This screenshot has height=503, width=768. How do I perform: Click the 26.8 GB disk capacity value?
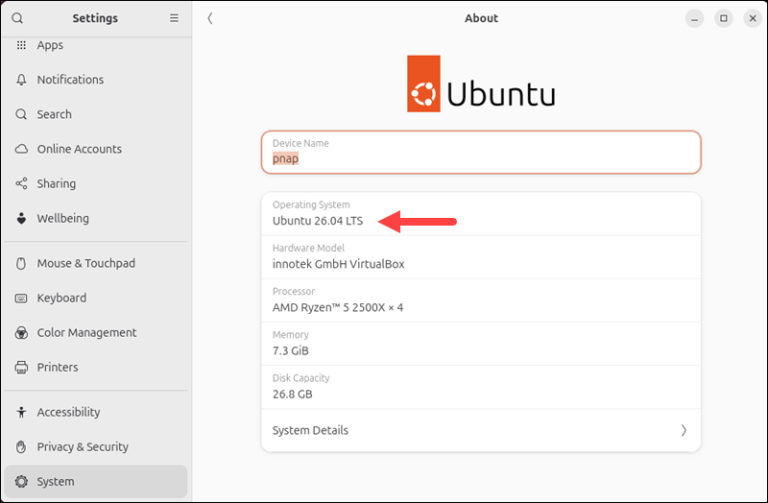point(292,394)
